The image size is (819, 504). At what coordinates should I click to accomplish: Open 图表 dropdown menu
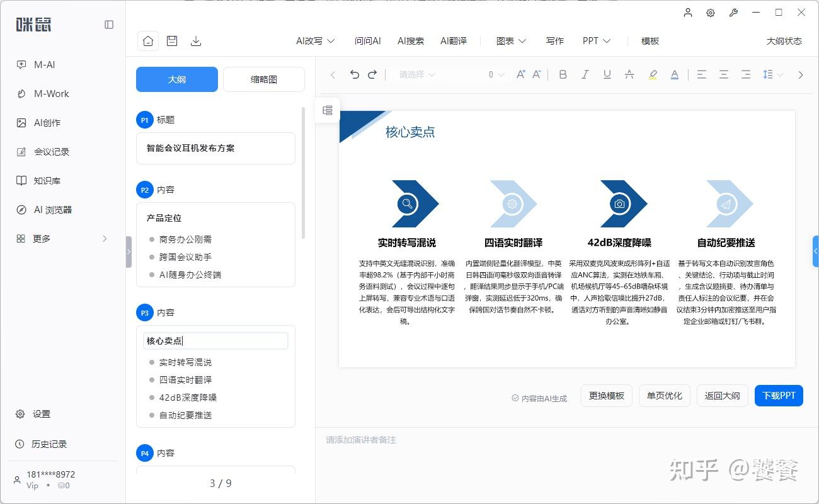[x=511, y=41]
